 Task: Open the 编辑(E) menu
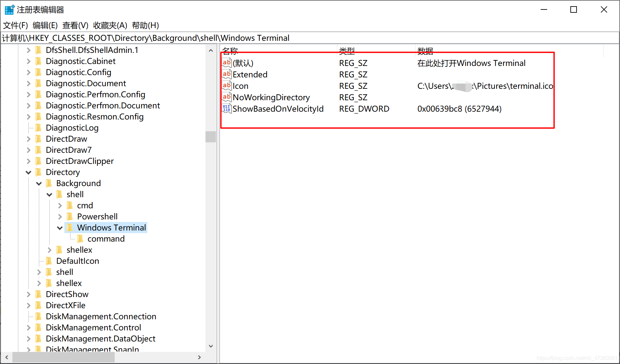45,25
